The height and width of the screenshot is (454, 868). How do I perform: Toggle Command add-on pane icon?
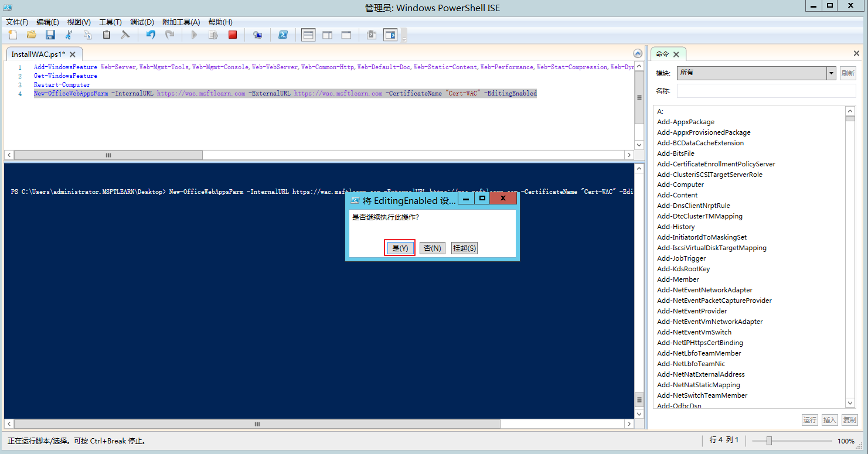(390, 35)
